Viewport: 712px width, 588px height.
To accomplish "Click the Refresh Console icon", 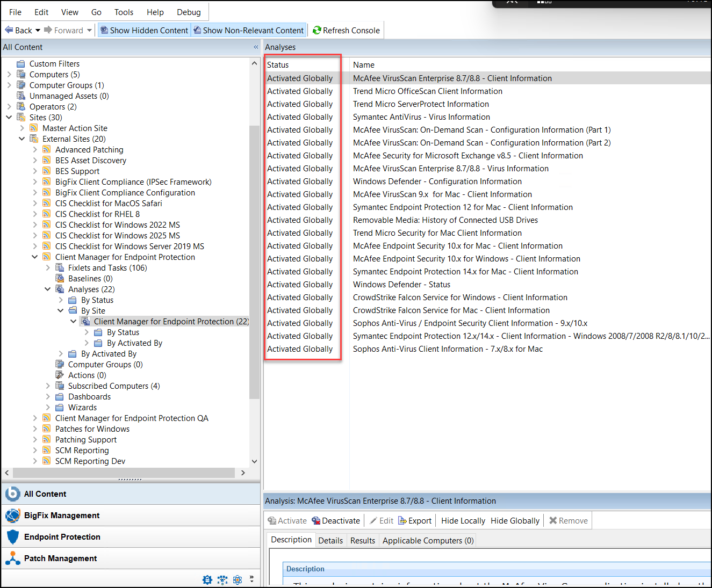I will click(x=317, y=30).
